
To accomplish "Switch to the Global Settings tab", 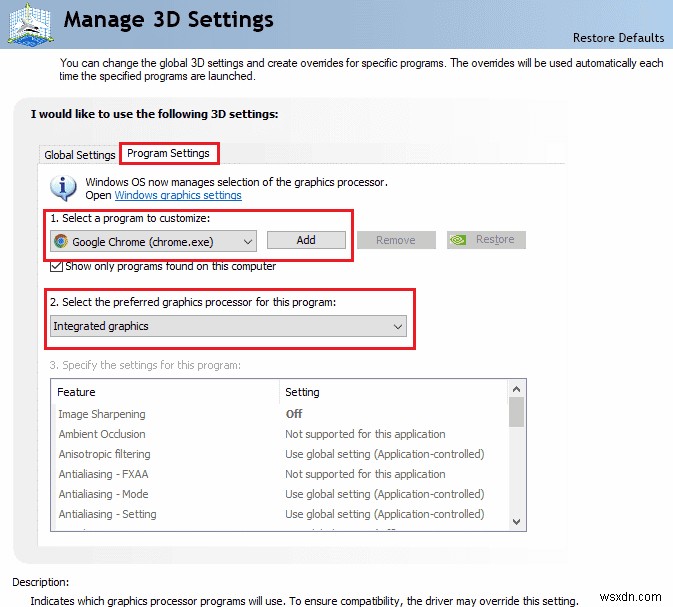I will [x=80, y=155].
